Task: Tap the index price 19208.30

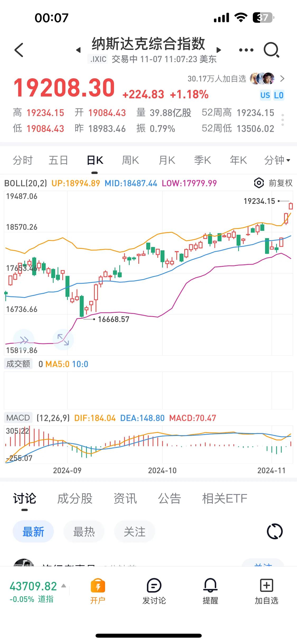Action: tap(64, 88)
